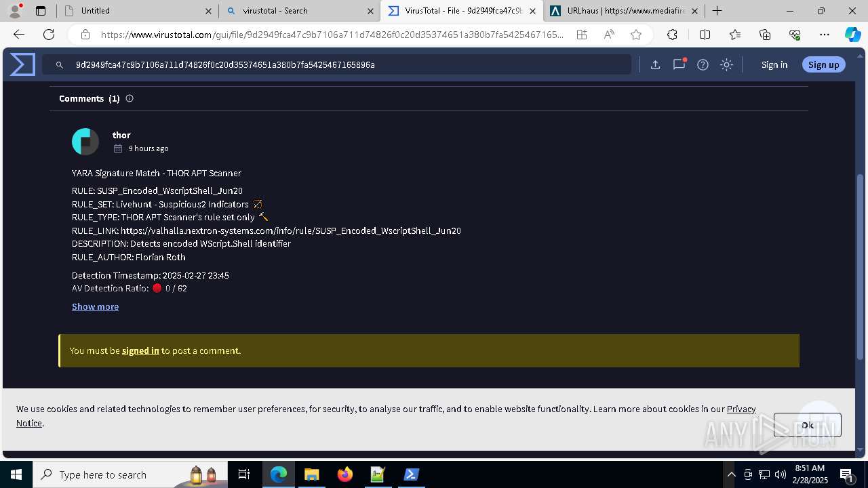Expand comment with Show more
868x488 pixels.
[x=95, y=306]
